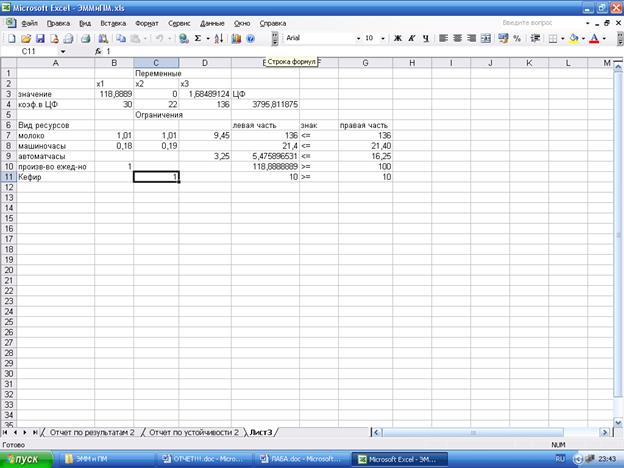Click the Sort Ascending icon

click(217, 38)
